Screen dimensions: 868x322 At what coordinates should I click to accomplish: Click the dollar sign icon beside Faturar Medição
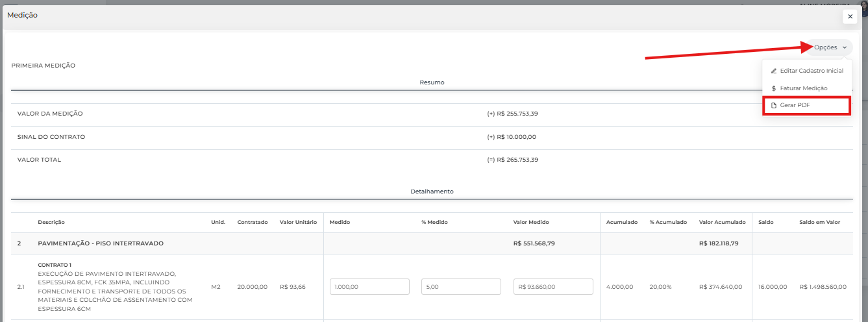click(x=773, y=88)
